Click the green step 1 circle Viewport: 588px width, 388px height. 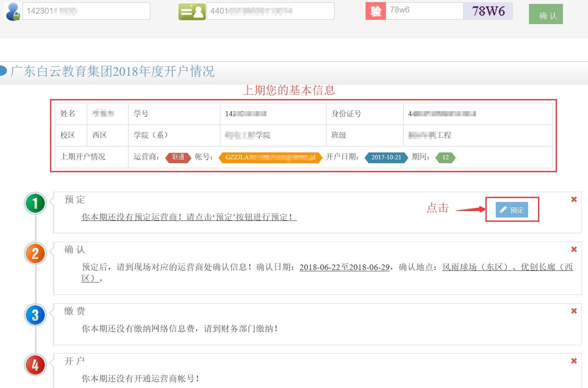coord(35,203)
